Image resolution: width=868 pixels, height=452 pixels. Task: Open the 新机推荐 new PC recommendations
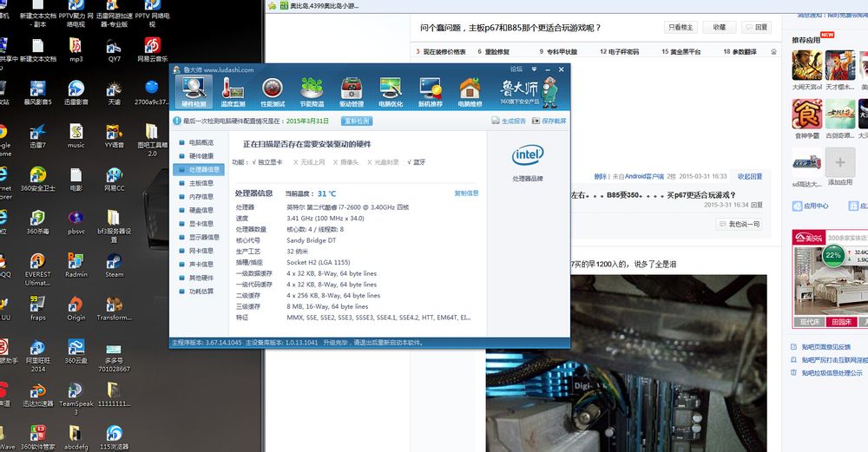pyautogui.click(x=431, y=91)
